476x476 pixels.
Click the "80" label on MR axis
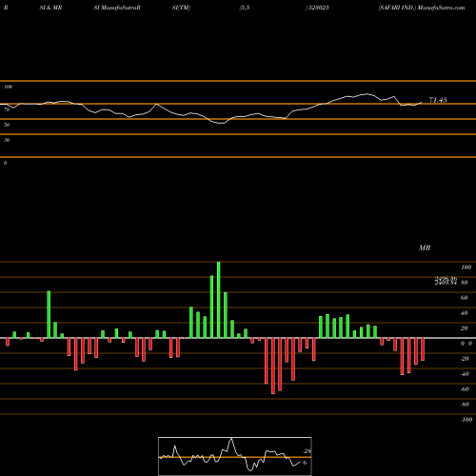[x=464, y=283]
